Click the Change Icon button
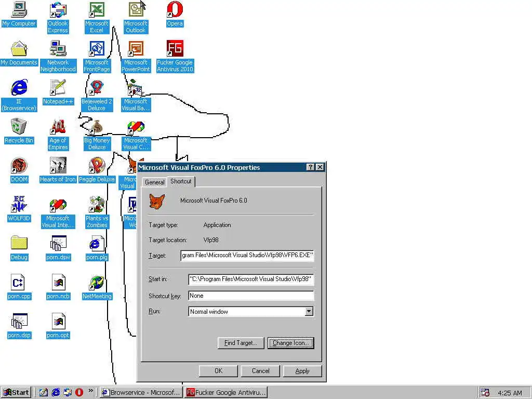The width and height of the screenshot is (532, 399). pyautogui.click(x=291, y=343)
